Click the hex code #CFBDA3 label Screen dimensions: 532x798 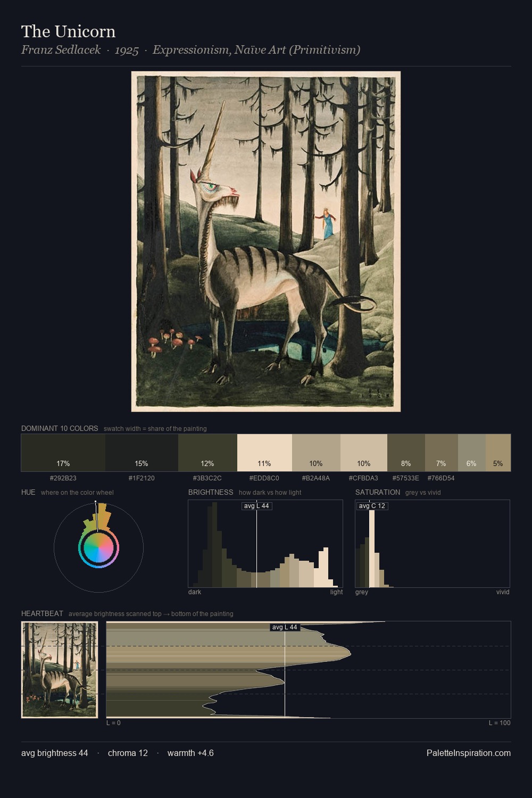364,478
